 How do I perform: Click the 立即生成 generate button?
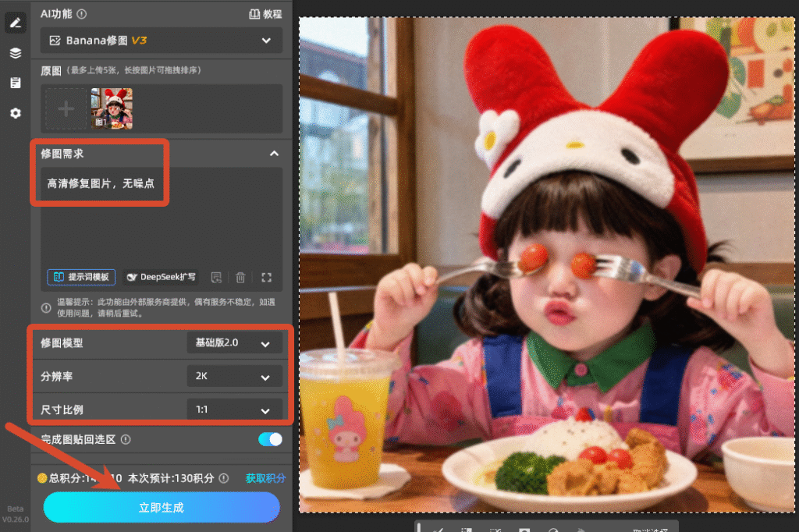tap(162, 508)
